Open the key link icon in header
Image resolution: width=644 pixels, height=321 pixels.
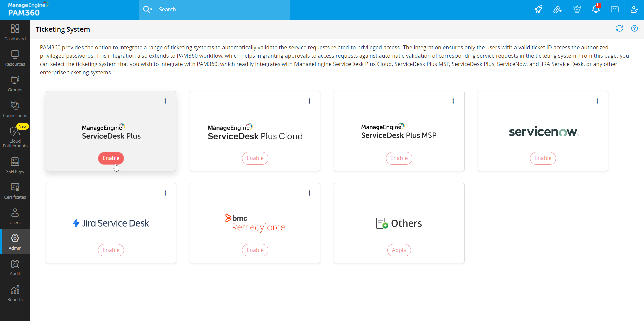point(557,9)
